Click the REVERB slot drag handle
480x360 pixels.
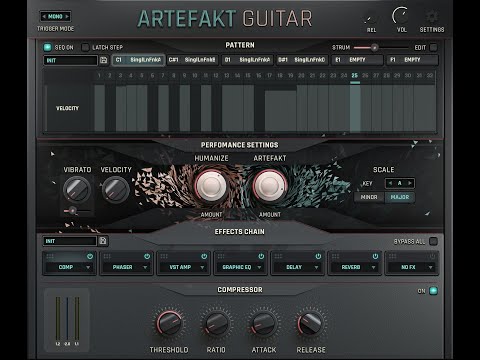pyautogui.click(x=335, y=256)
